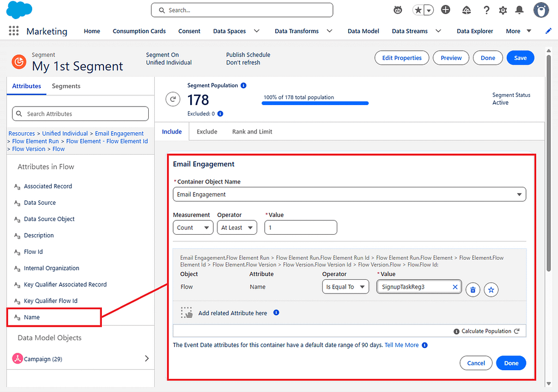Show info for Add related Attribute
Screen dimensions: 558x392
pos(276,313)
